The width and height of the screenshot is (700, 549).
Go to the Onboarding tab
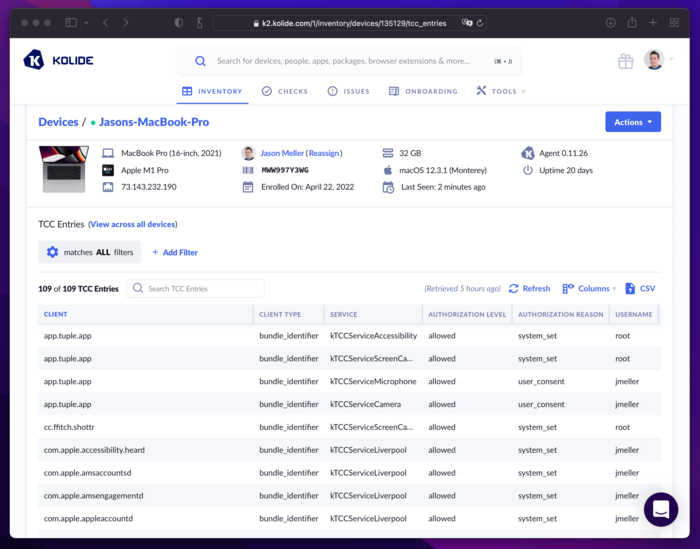point(423,91)
